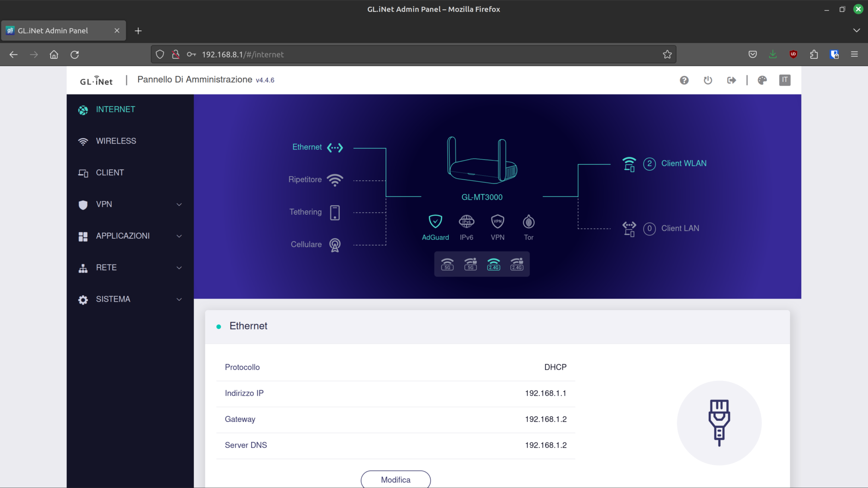
Task: Click the Client LAN device icon
Action: coord(629,229)
